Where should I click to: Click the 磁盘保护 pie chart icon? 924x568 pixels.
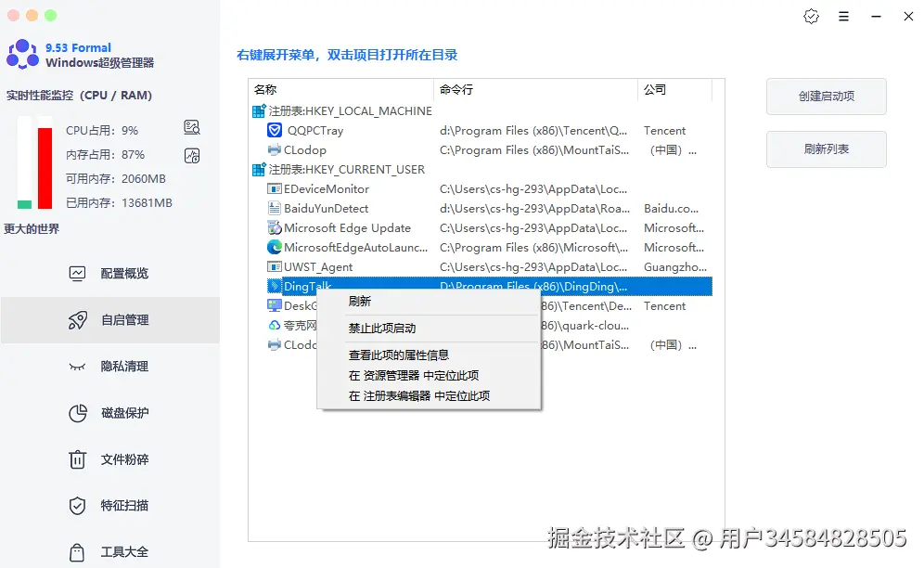pyautogui.click(x=77, y=413)
